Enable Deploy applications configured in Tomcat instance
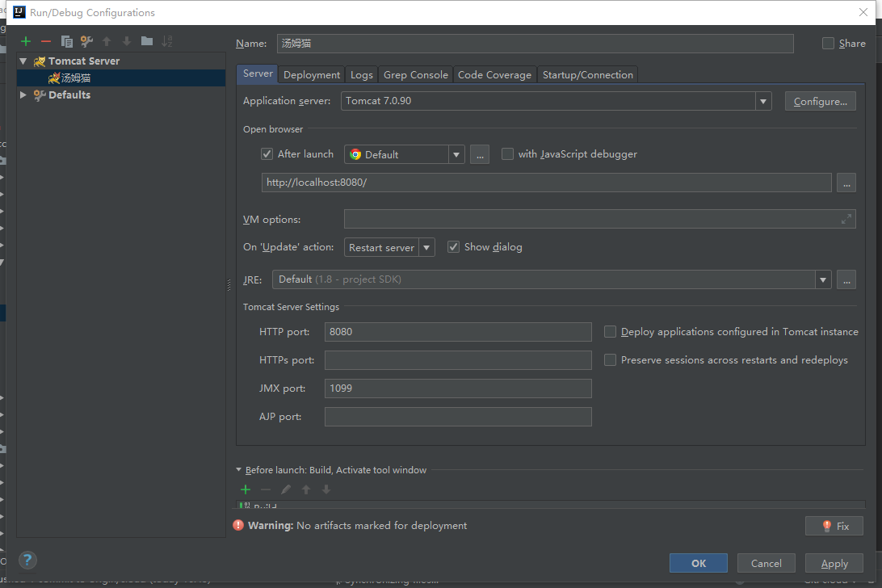The height and width of the screenshot is (588, 882). 610,332
